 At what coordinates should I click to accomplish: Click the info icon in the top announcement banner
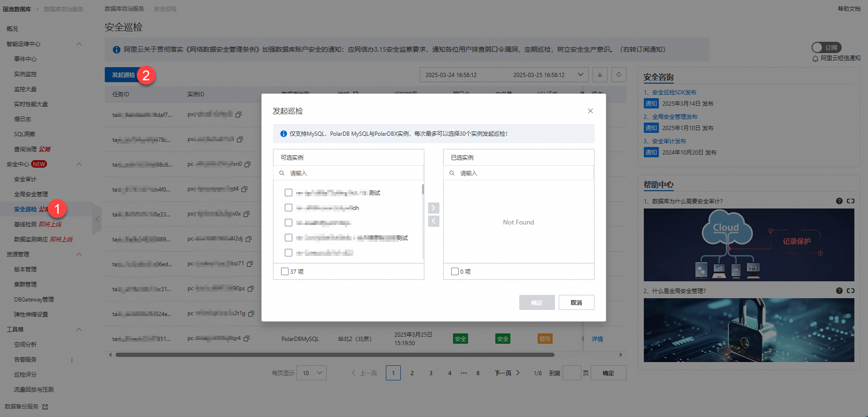click(x=117, y=50)
